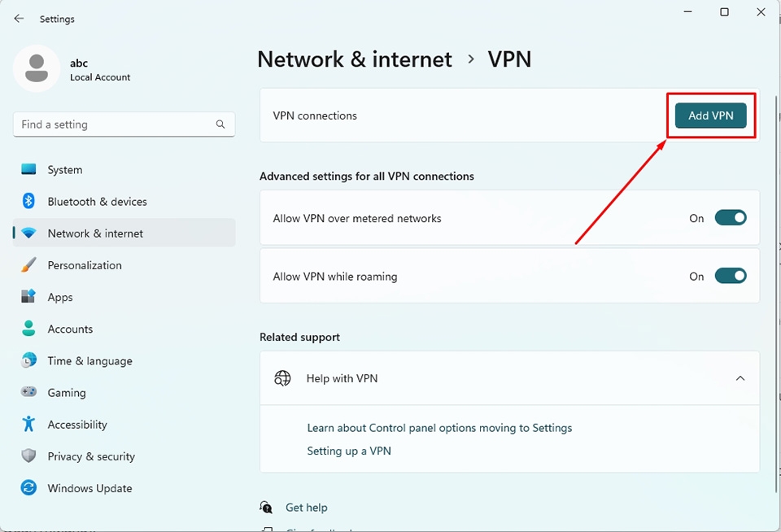781x532 pixels.
Task: Select Accessibility in the navigation menu
Action: tap(77, 424)
